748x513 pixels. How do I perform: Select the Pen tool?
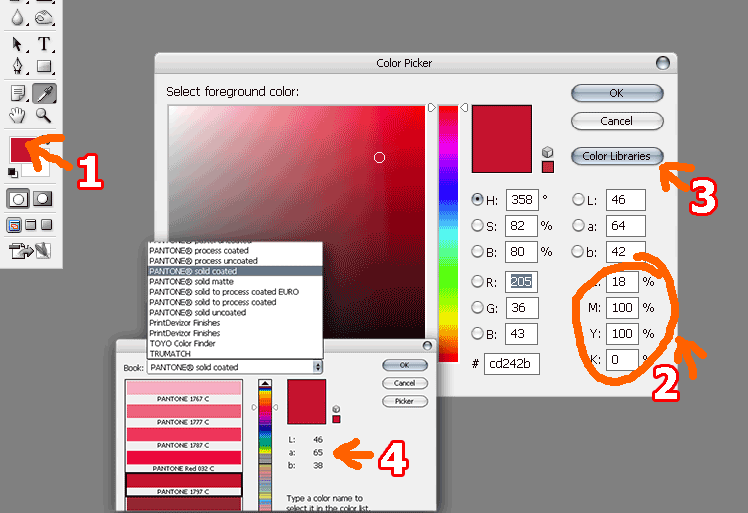18,66
